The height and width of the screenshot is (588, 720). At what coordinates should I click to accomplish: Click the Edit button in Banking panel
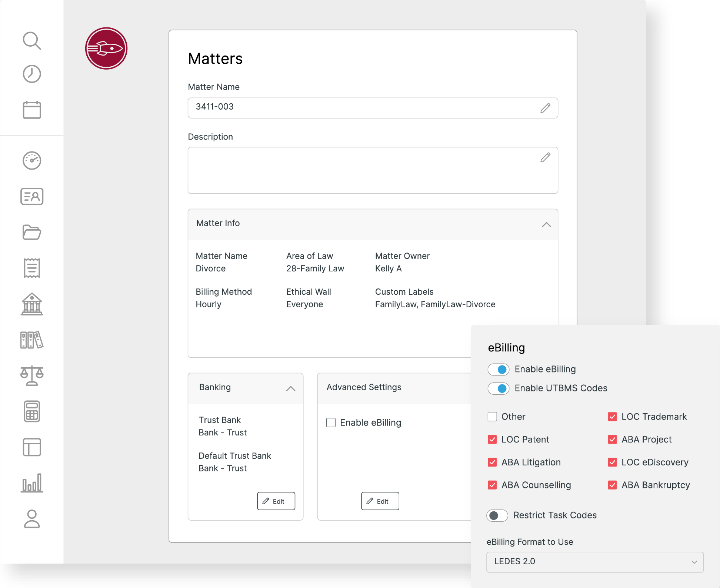(x=276, y=501)
